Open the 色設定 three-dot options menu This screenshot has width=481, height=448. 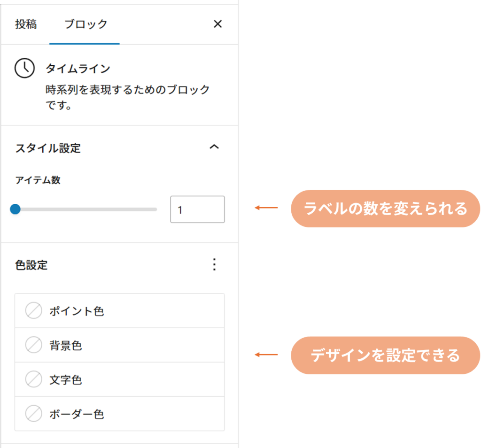pyautogui.click(x=214, y=265)
